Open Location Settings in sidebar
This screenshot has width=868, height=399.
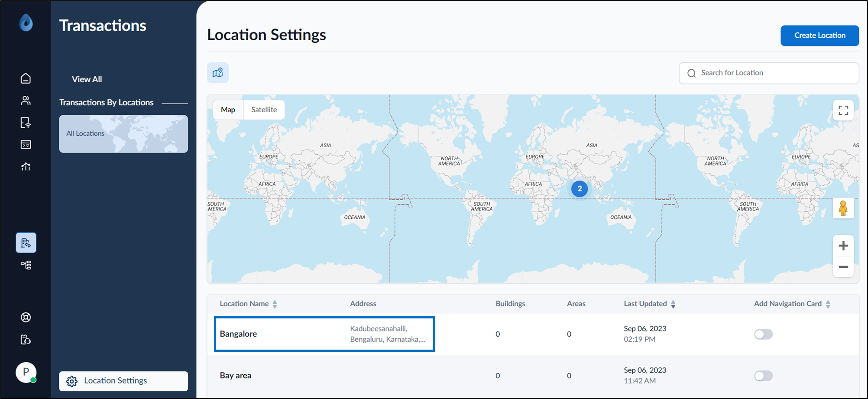coord(123,381)
